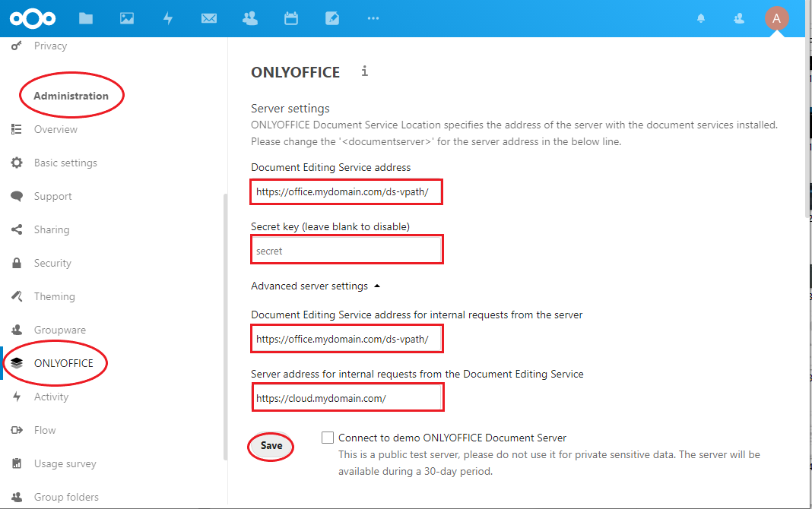Collapse Advanced server settings
Viewport: 812px width, 509px height.
tap(316, 286)
